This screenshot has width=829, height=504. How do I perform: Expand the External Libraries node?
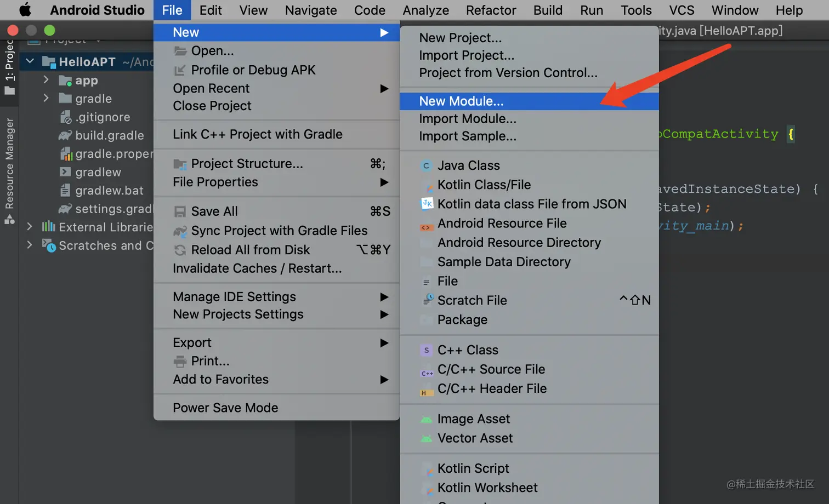[x=30, y=227]
